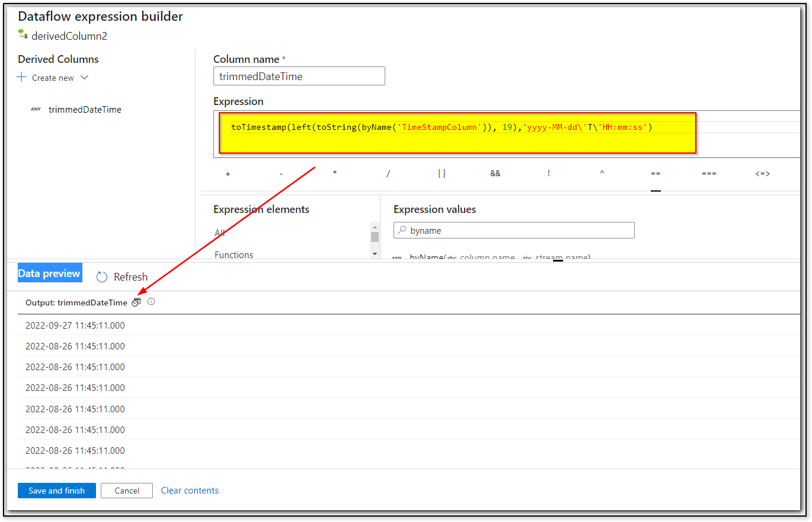
Task: View the info icon next to trimmedDateTime output
Action: [151, 302]
